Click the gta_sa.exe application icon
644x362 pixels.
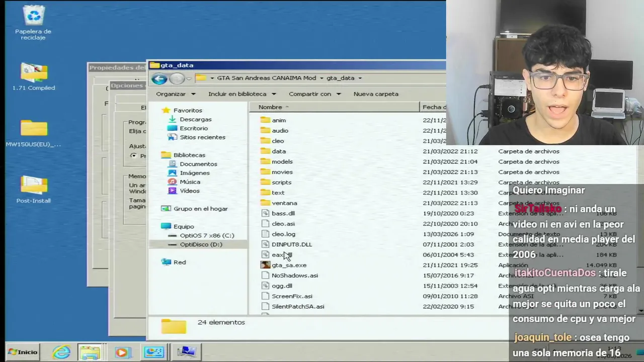265,265
